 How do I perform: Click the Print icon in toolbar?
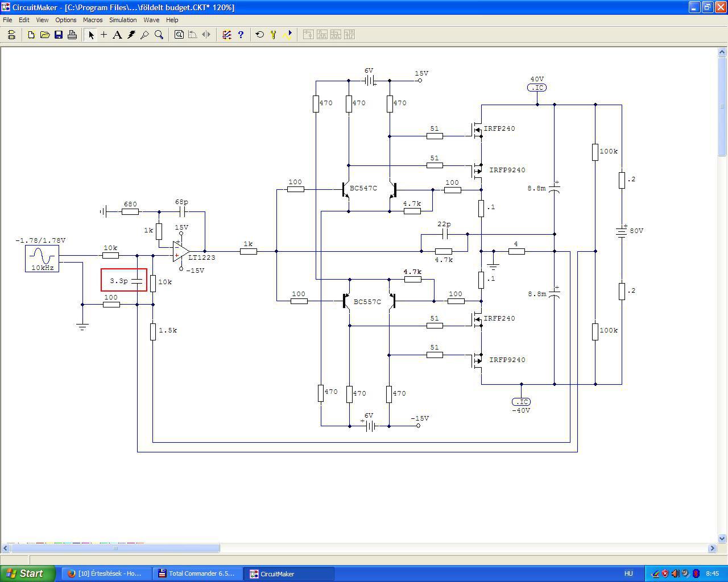[72, 35]
